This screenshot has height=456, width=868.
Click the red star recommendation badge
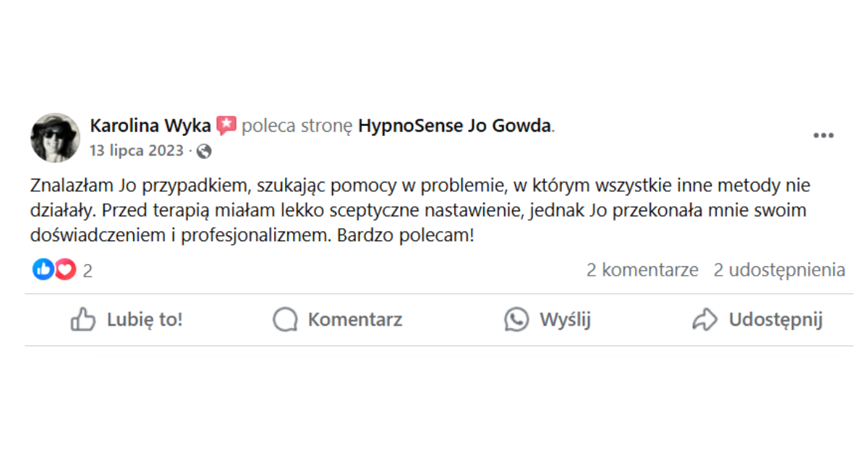click(226, 126)
